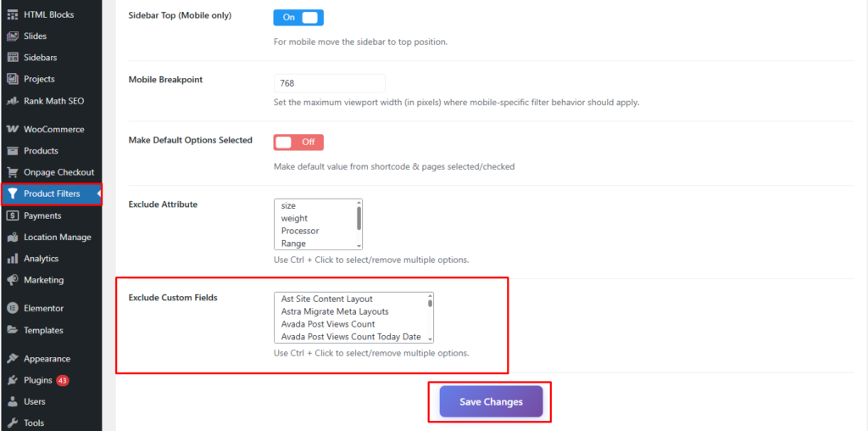Disable the Sidebar Top mobile toggle
The image size is (868, 431).
(x=298, y=17)
